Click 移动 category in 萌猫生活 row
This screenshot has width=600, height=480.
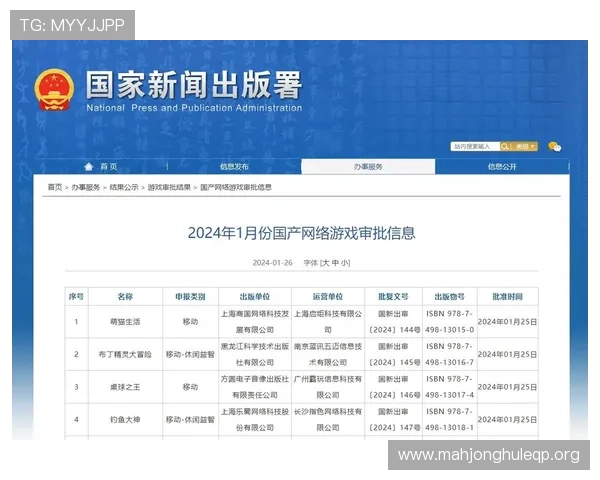pyautogui.click(x=190, y=322)
